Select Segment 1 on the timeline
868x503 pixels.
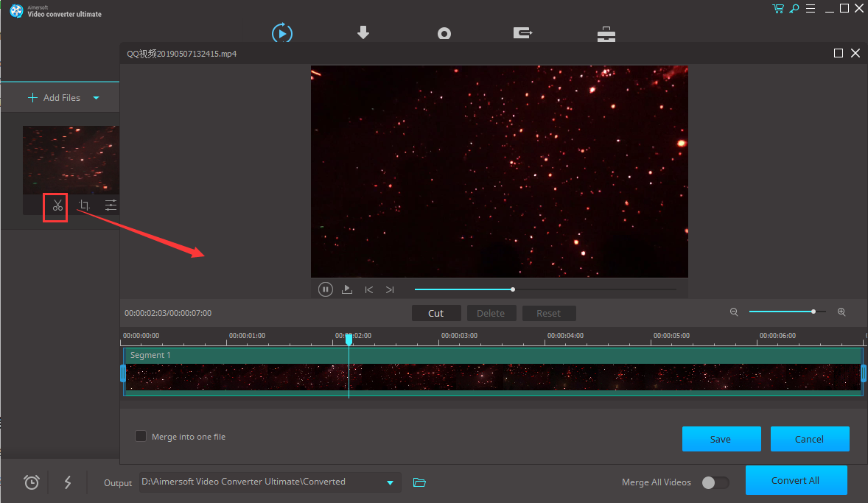pyautogui.click(x=493, y=371)
